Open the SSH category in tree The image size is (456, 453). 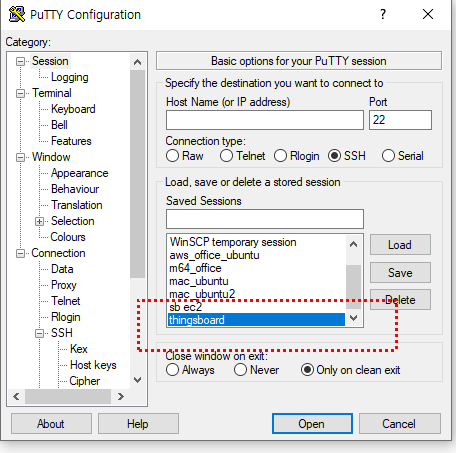click(x=61, y=333)
